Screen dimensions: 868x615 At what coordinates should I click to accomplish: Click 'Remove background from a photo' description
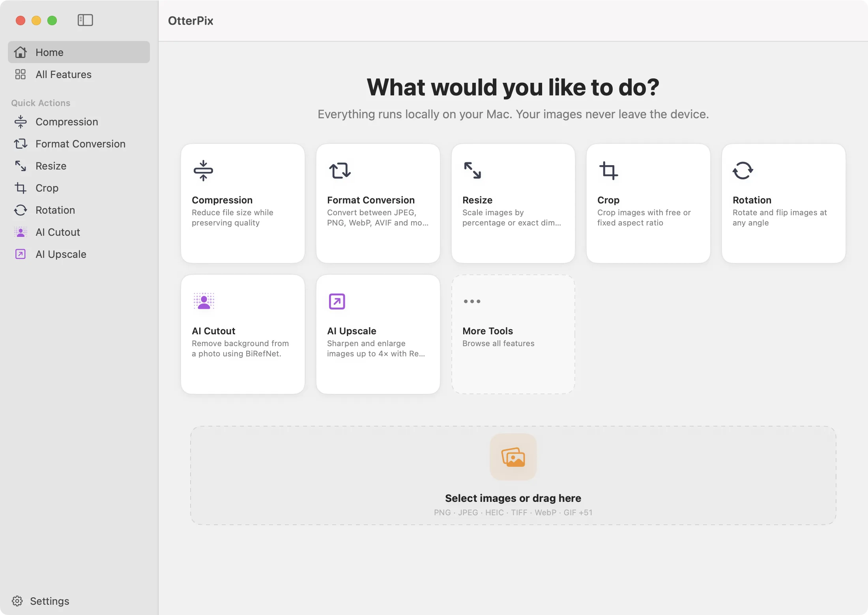(240, 348)
